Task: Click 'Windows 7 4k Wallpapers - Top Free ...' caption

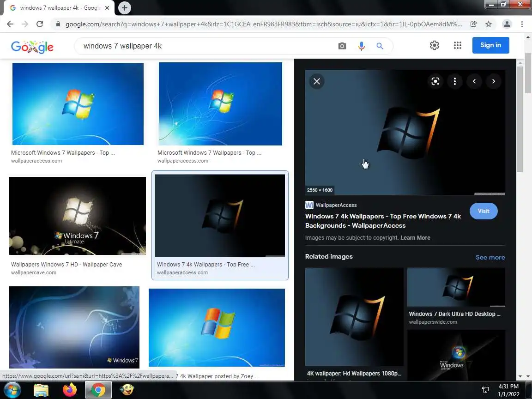Action: tap(206, 264)
